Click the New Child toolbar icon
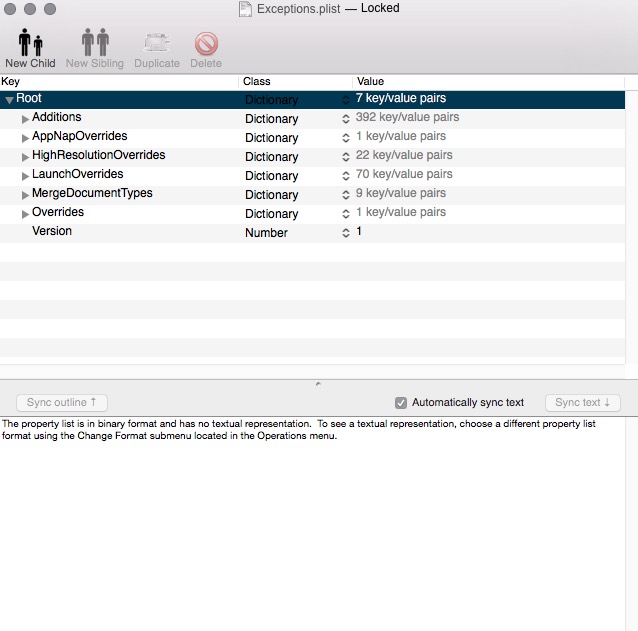The width and height of the screenshot is (638, 631). tap(31, 42)
